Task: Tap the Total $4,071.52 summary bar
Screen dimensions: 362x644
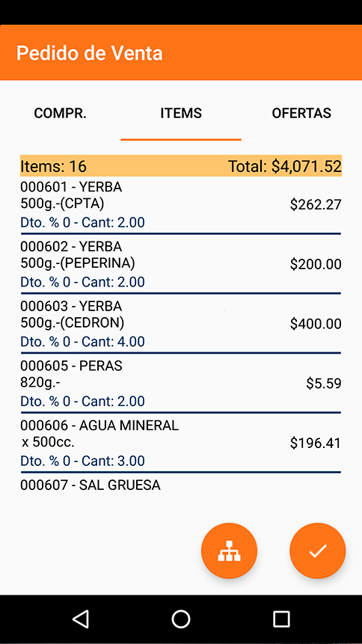Action: (x=181, y=166)
